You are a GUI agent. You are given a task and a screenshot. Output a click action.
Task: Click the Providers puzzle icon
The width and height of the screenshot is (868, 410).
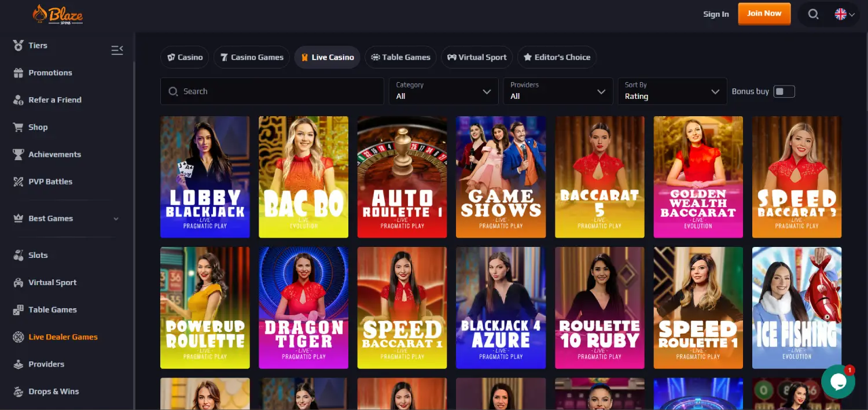[18, 364]
